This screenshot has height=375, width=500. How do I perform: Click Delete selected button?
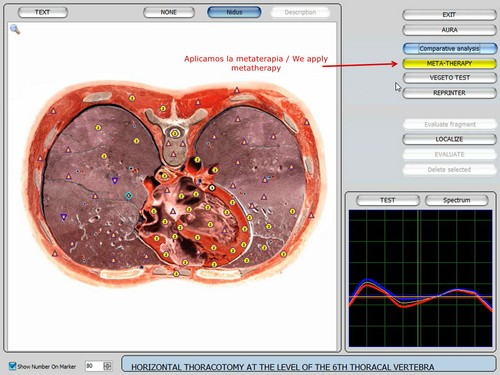click(x=449, y=170)
